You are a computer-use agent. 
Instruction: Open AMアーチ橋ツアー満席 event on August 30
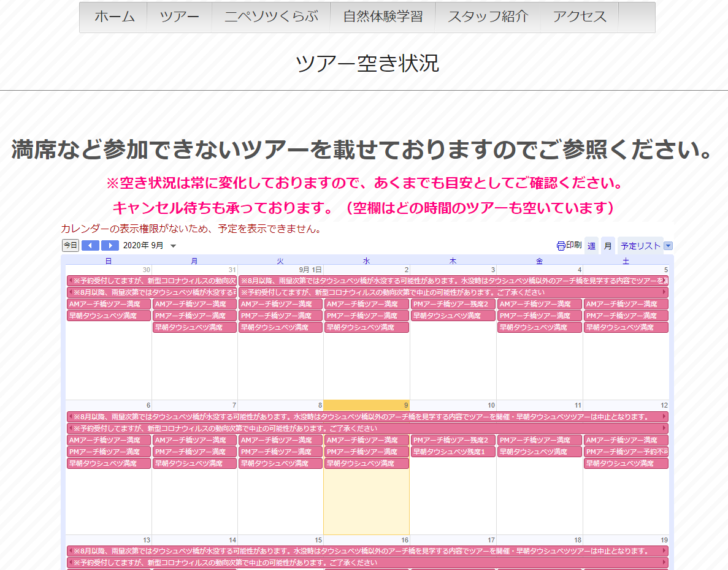pyautogui.click(x=109, y=304)
